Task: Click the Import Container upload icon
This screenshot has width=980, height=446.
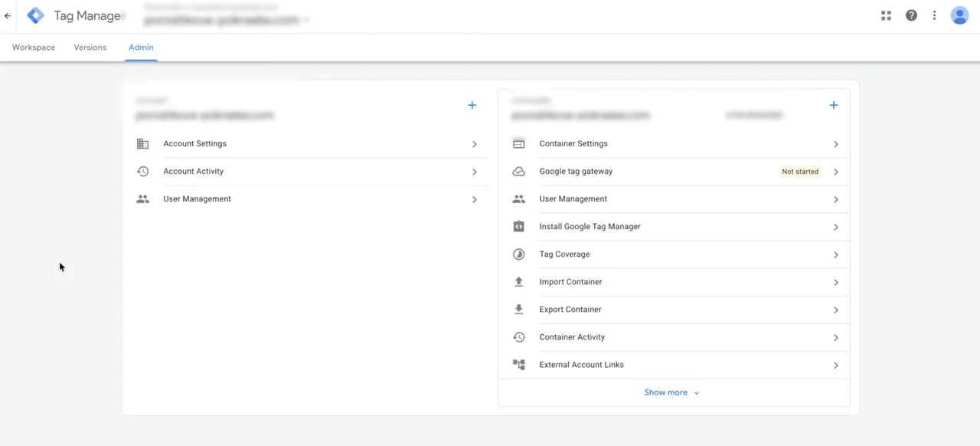Action: click(518, 281)
